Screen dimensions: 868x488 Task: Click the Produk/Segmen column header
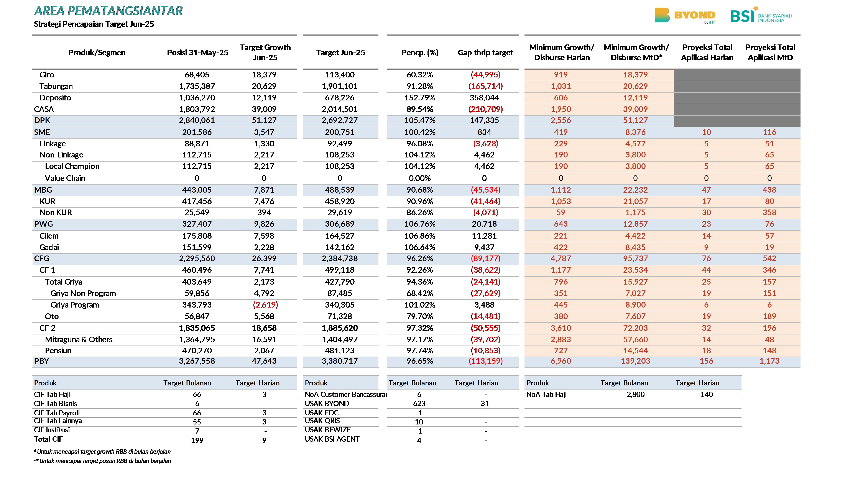(x=97, y=52)
